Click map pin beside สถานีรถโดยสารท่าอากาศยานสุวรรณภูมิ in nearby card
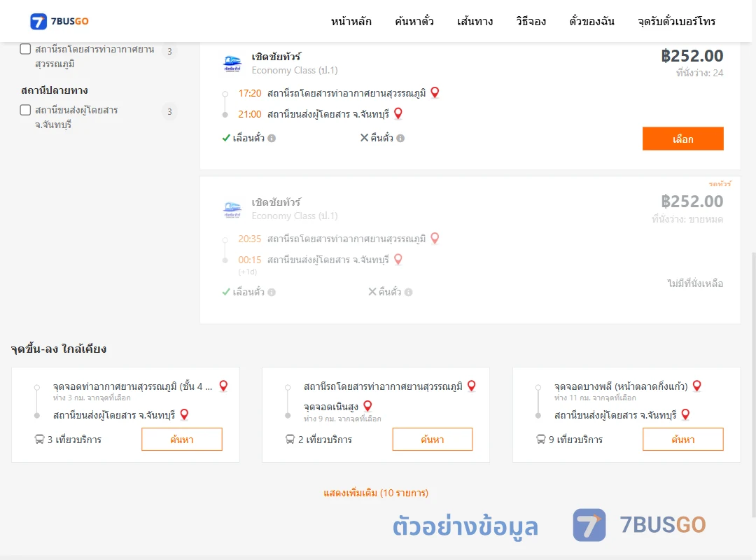The image size is (756, 560). tap(472, 386)
